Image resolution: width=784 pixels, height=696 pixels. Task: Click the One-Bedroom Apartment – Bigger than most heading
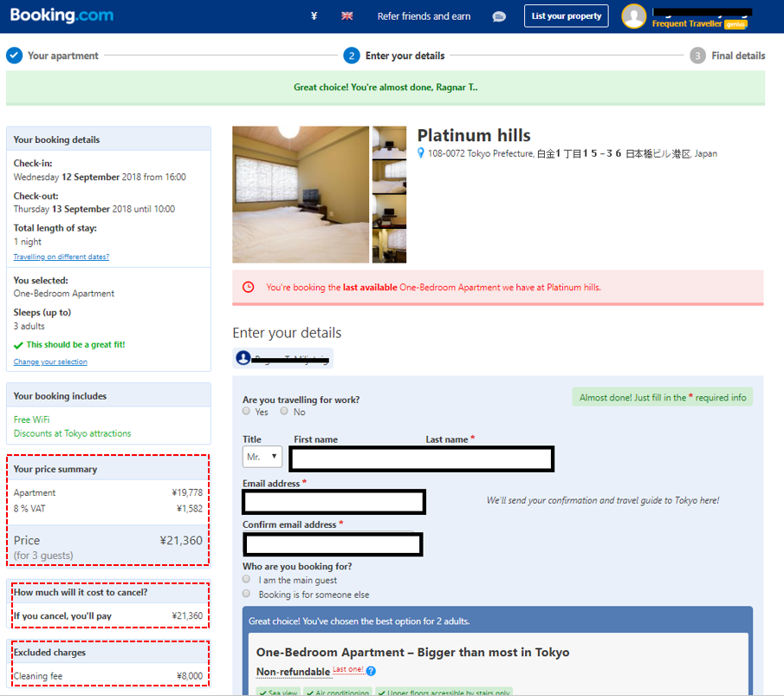[x=412, y=652]
